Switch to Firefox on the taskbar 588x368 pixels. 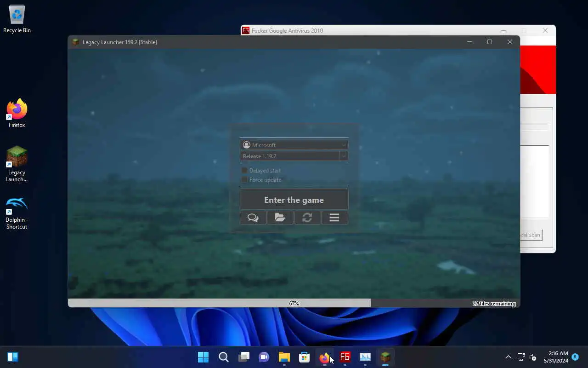[x=325, y=357]
